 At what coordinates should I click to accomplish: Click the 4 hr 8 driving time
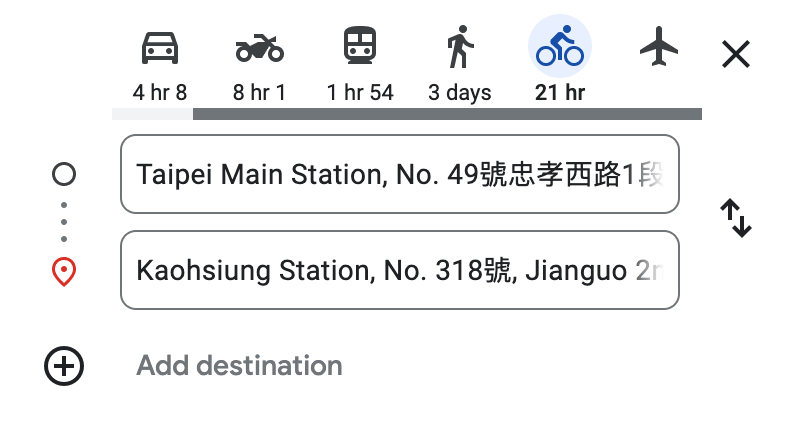pos(160,93)
